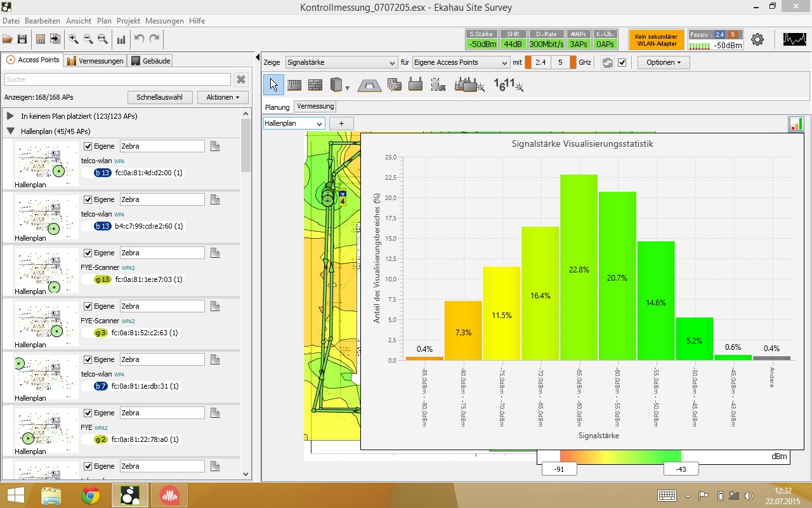Select the arrow pointer edit tool
The image size is (812, 508).
273,84
